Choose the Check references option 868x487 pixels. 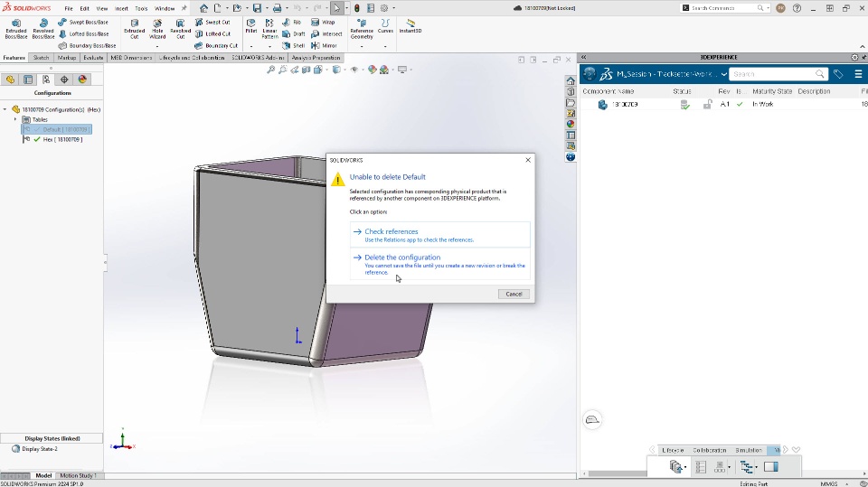click(x=440, y=235)
